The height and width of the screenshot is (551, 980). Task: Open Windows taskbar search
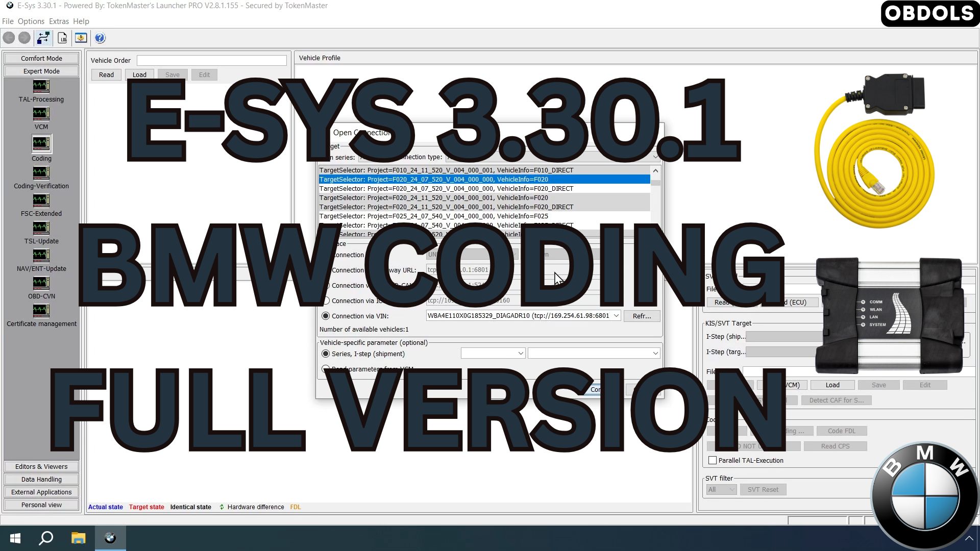46,538
